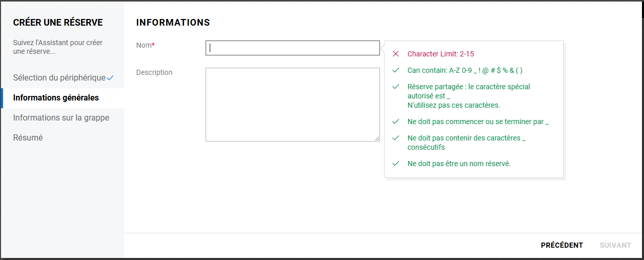Focus the Nom text field
This screenshot has width=644, height=260.
point(292,48)
